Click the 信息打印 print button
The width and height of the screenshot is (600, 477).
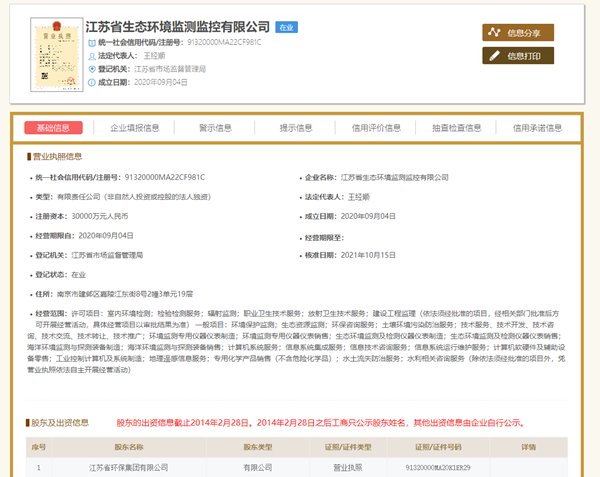[517, 55]
